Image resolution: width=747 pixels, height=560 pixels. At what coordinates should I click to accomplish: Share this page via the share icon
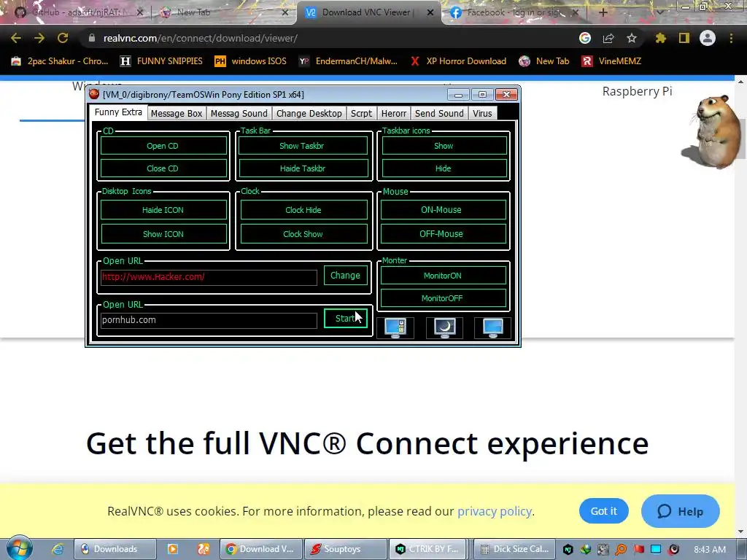click(x=608, y=38)
